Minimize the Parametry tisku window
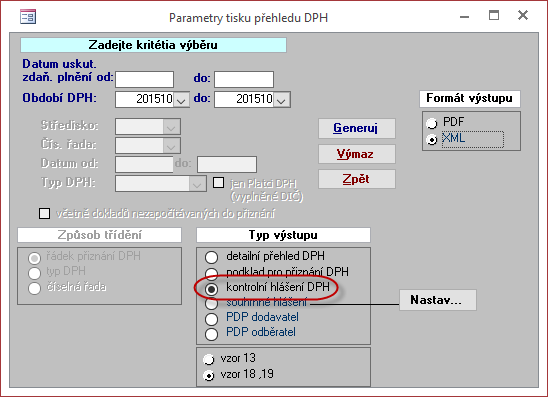The width and height of the screenshot is (548, 397). (x=464, y=16)
